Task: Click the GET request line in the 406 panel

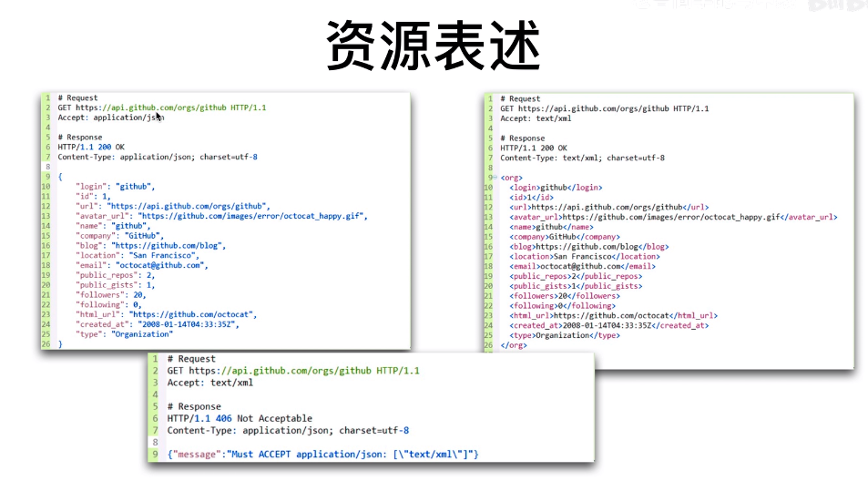Action: coord(293,371)
